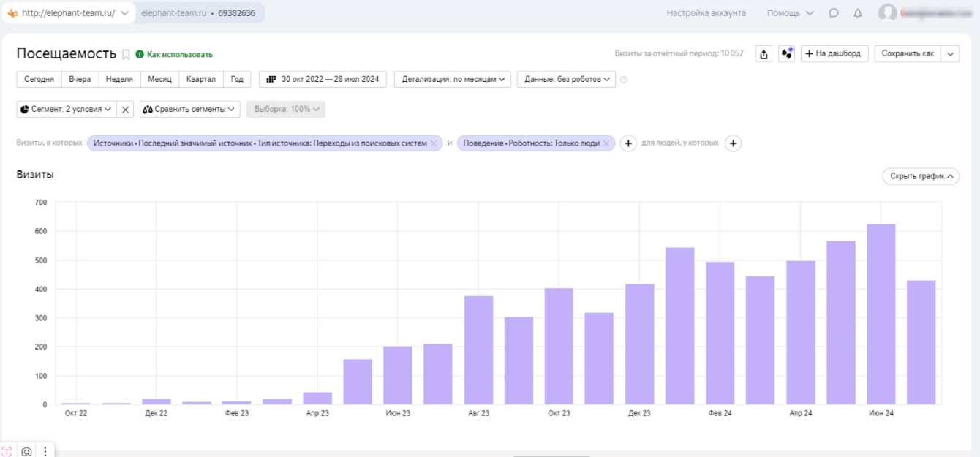Click the На дашборд button

(x=834, y=54)
